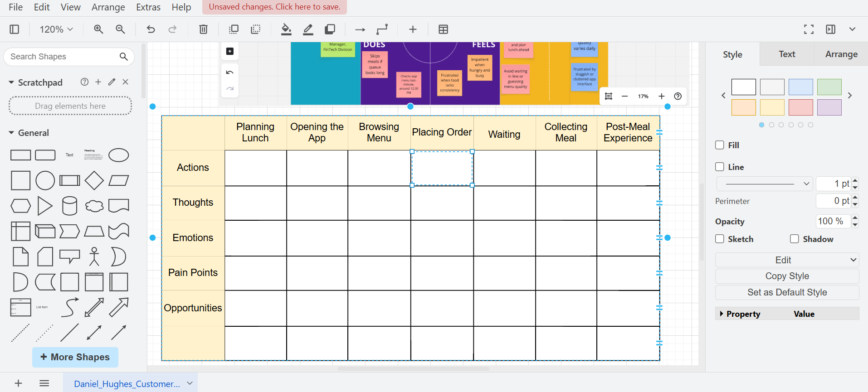Toggle the shapes sidebar panel icon
868x392 pixels.
(15, 29)
